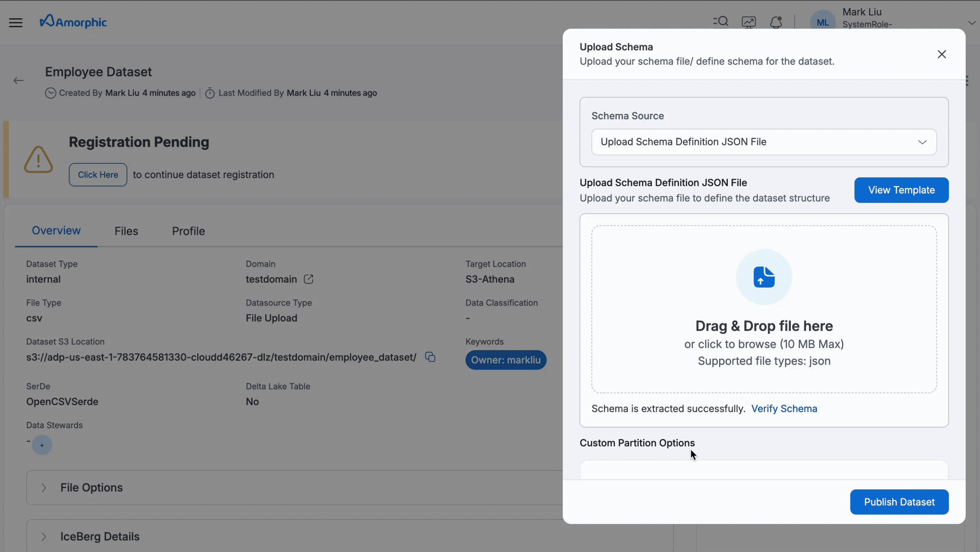This screenshot has height=552, width=980.
Task: Click the Publish Dataset button
Action: (x=899, y=502)
